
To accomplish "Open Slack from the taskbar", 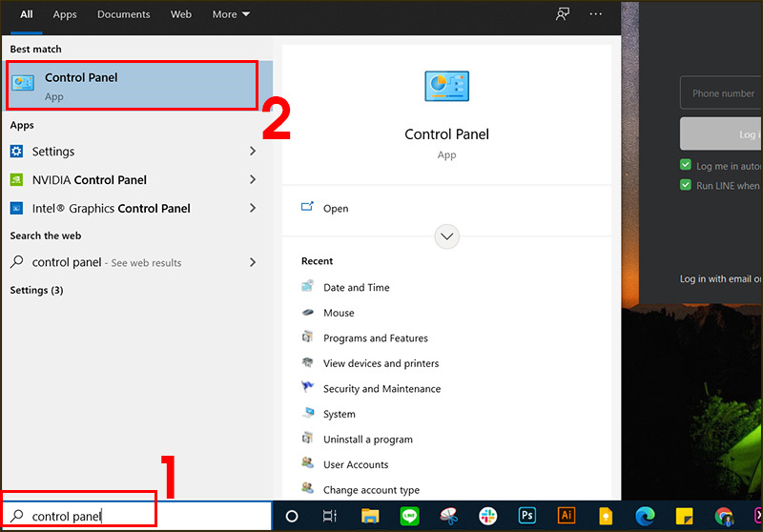I will [487, 516].
